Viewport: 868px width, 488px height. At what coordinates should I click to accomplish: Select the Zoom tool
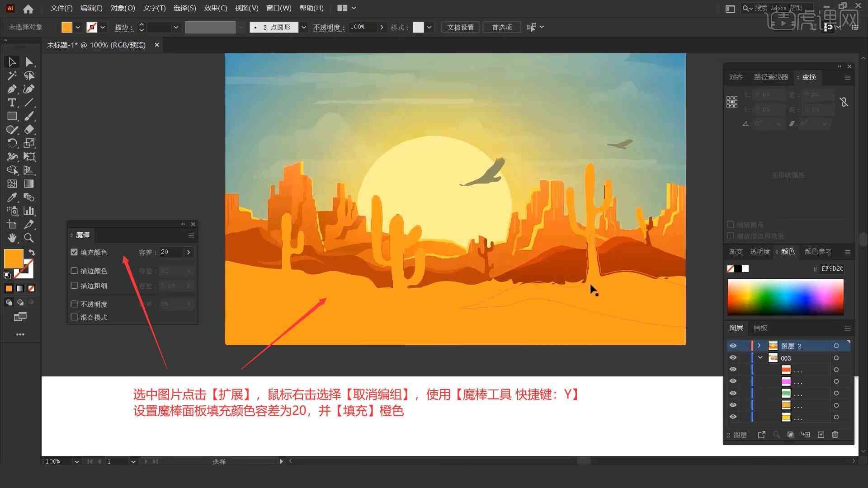pos(28,238)
